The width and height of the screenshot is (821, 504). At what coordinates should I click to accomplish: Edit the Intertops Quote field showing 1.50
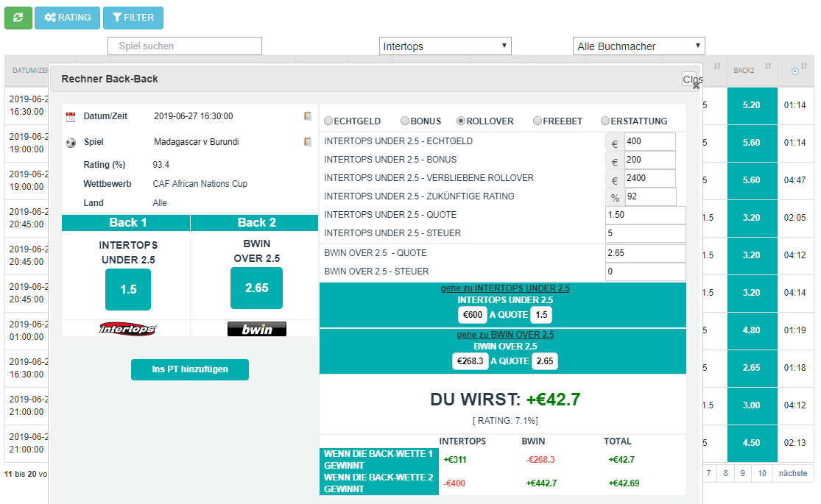646,215
